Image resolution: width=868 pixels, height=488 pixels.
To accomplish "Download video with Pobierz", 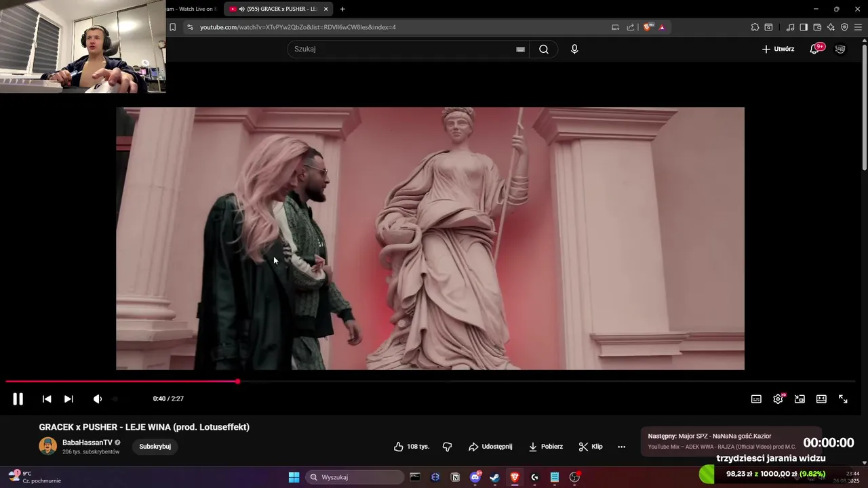I will (546, 447).
